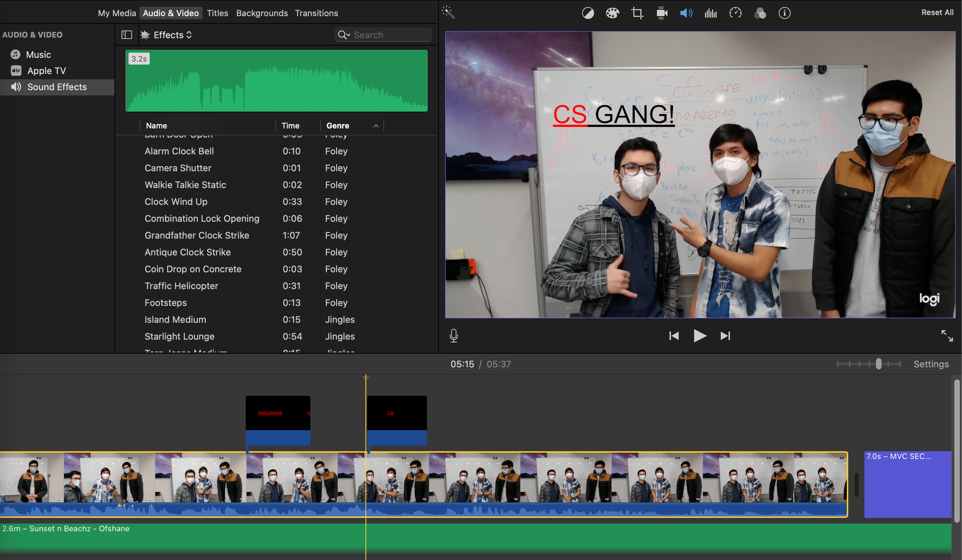Select the MVC SEC purple clip
Image resolution: width=962 pixels, height=560 pixels.
(x=908, y=485)
